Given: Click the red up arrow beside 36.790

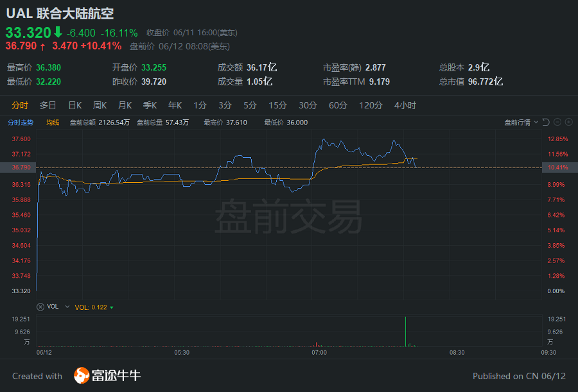Looking at the screenshot, I should click(43, 46).
